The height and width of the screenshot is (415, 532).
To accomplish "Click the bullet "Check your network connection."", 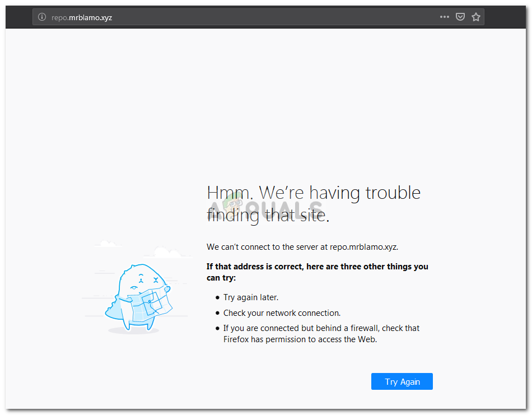I will click(282, 313).
